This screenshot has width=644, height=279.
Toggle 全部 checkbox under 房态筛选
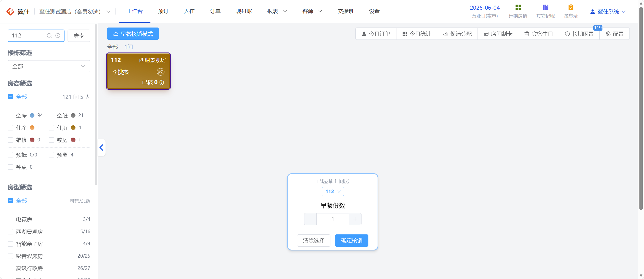[x=10, y=97]
